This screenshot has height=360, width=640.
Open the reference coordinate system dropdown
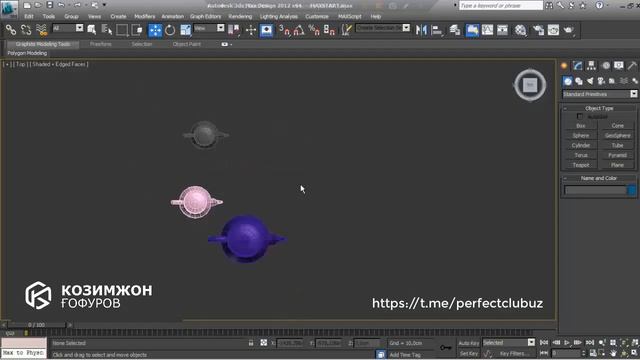pos(221,28)
